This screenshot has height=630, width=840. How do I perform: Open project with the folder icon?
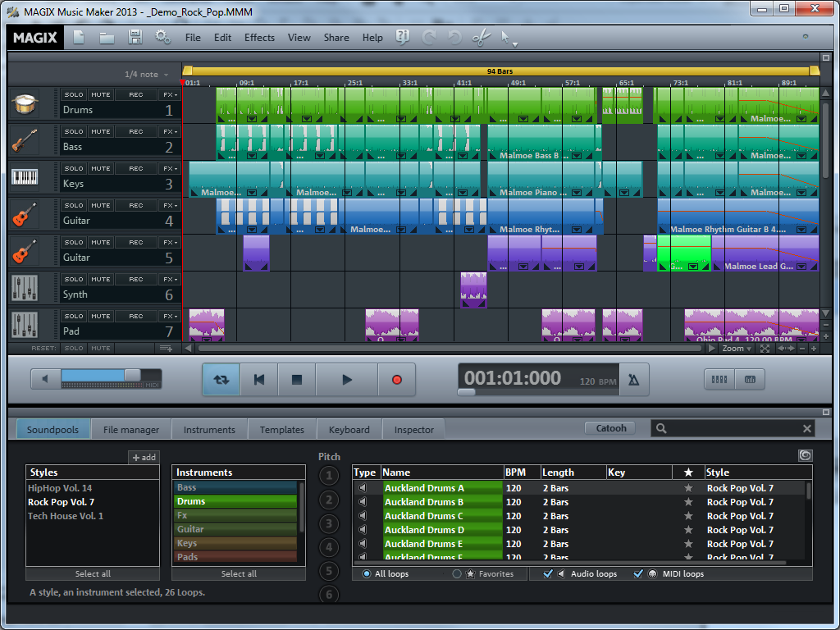click(x=107, y=38)
